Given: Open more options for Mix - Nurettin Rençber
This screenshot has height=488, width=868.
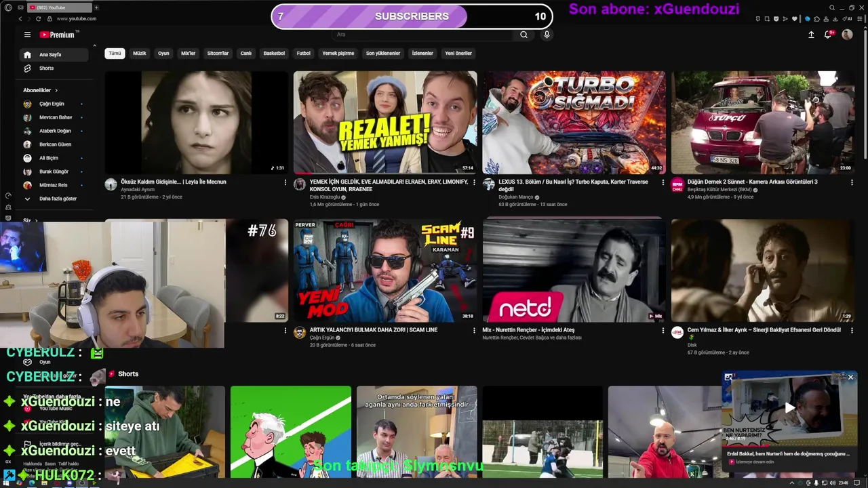Looking at the screenshot, I should coord(663,330).
